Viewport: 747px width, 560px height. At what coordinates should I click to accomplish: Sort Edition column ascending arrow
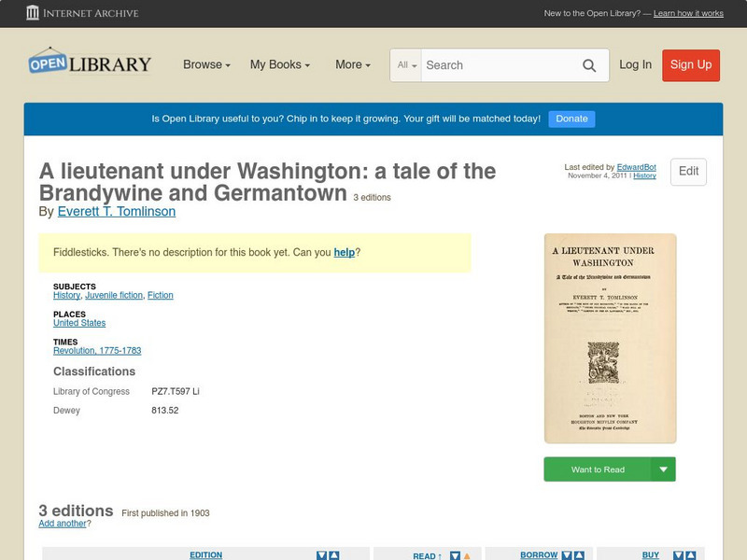coord(334,555)
